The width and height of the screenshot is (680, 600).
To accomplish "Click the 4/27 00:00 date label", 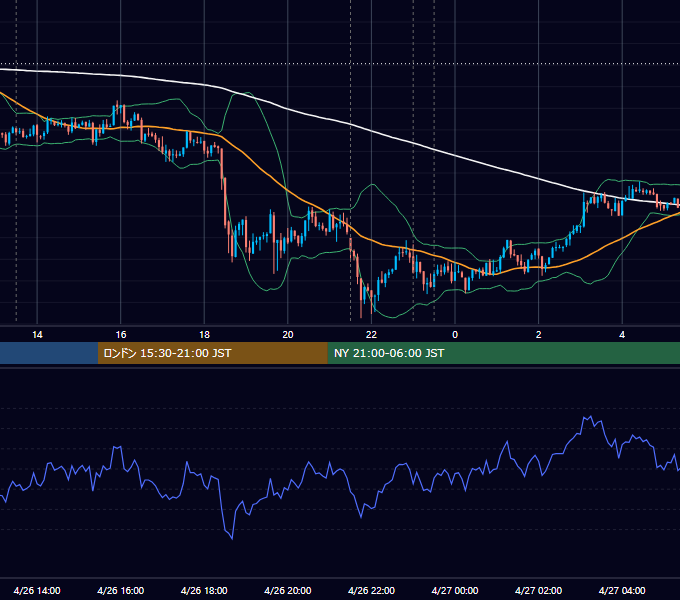I will [455, 590].
